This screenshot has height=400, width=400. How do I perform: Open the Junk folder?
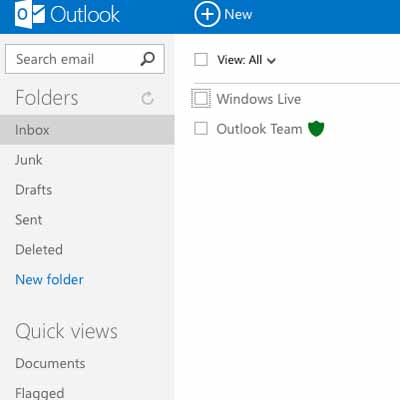click(x=29, y=160)
